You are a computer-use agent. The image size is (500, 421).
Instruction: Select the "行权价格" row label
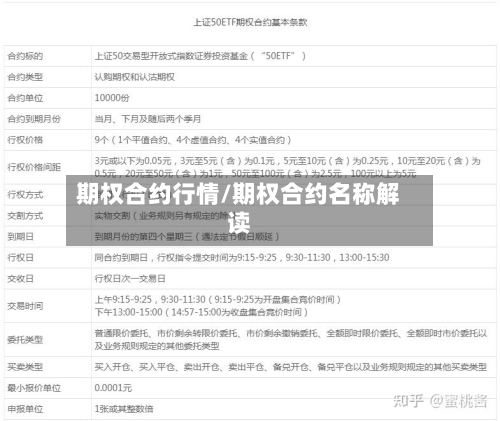pos(25,140)
